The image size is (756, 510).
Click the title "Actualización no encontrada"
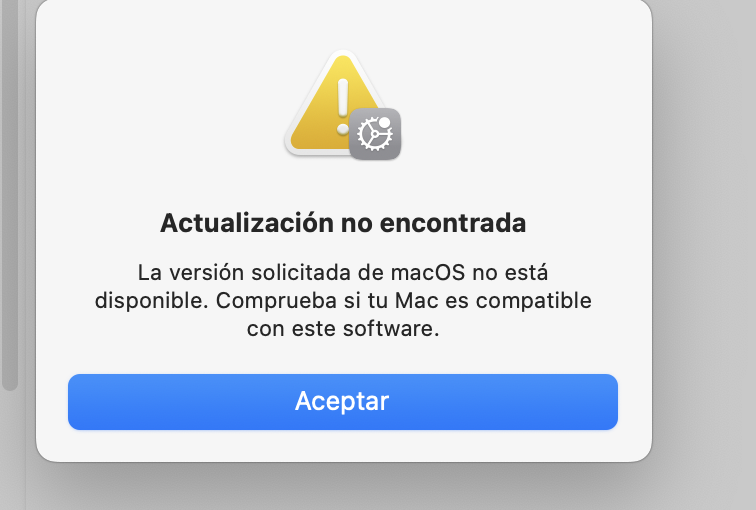(343, 223)
